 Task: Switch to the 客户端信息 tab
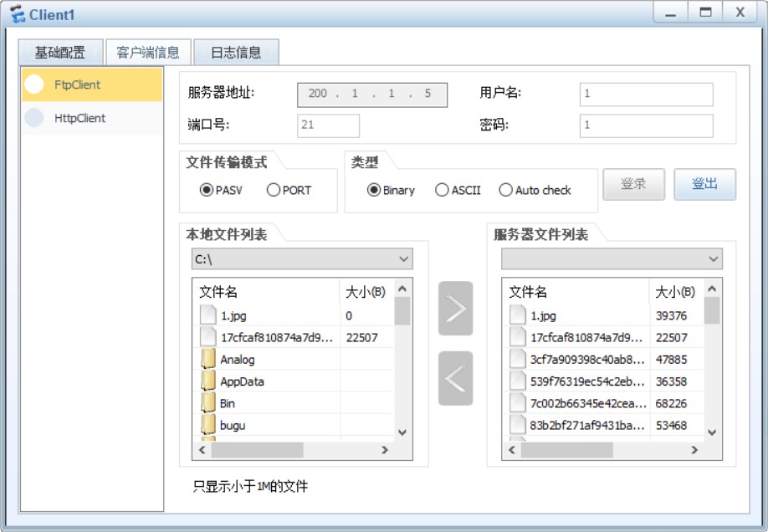click(x=148, y=53)
